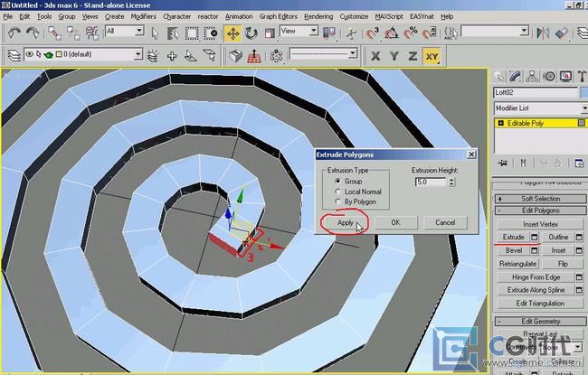
Task: Open the named selection sets dropdown
Action: tap(495, 31)
